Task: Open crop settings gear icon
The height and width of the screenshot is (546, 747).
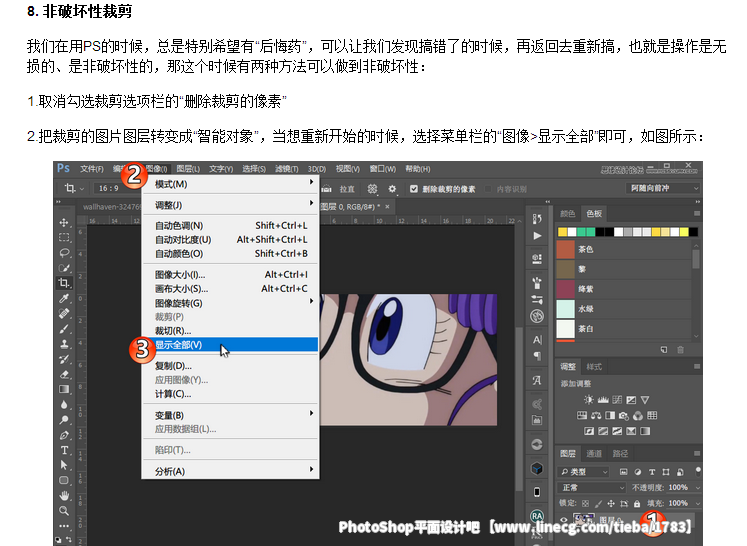Action: point(392,189)
